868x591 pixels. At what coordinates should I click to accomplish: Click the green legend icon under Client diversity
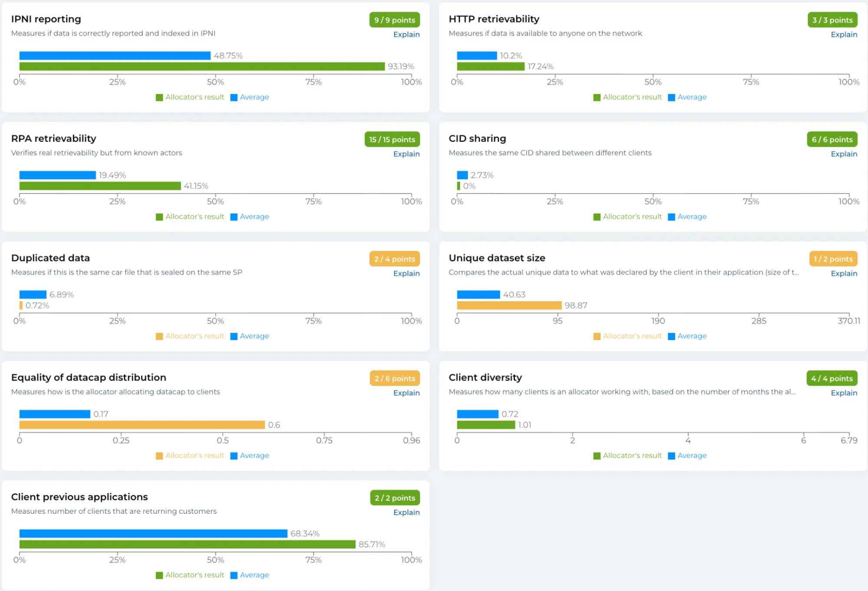(597, 455)
